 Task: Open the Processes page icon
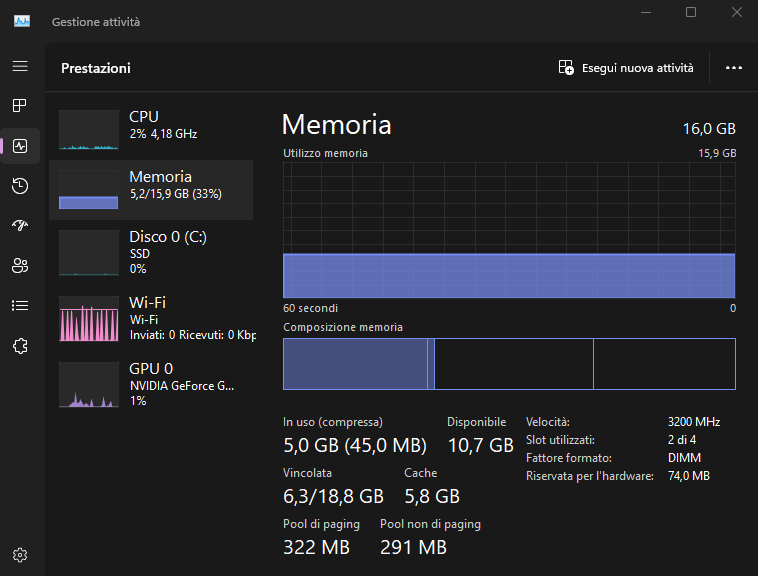[20, 106]
